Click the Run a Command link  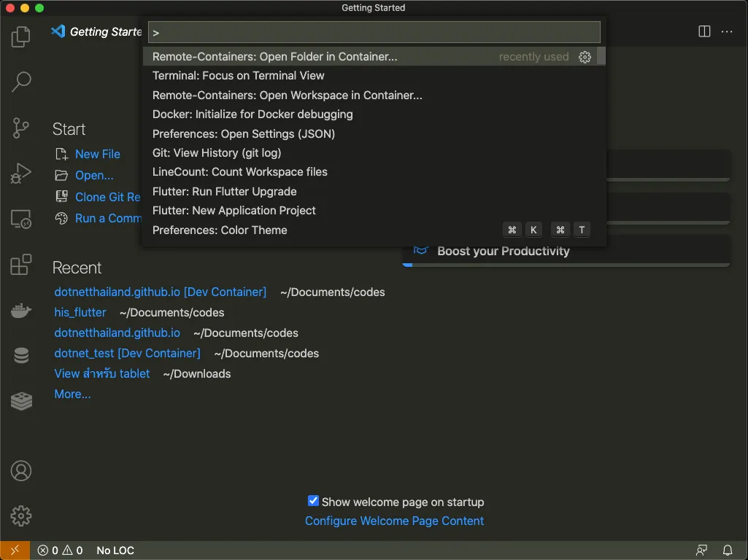pyautogui.click(x=108, y=218)
